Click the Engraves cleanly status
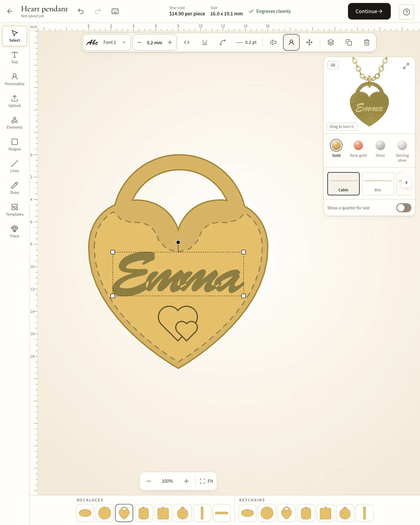Image resolution: width=420 pixels, height=525 pixels. coord(270,11)
